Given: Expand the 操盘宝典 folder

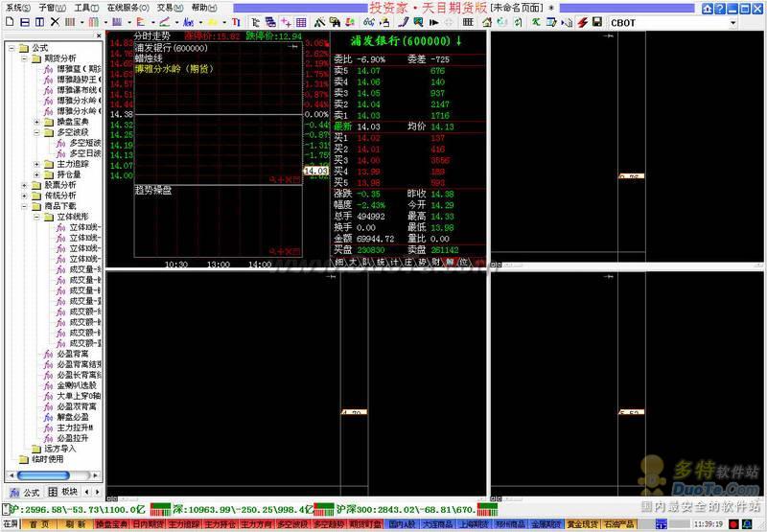Looking at the screenshot, I should [36, 122].
